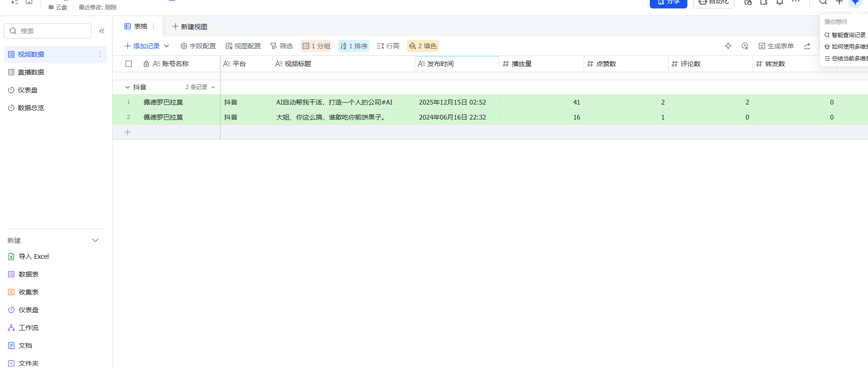Click the top-right plus icon
The image size is (868, 368).
pos(839,2)
